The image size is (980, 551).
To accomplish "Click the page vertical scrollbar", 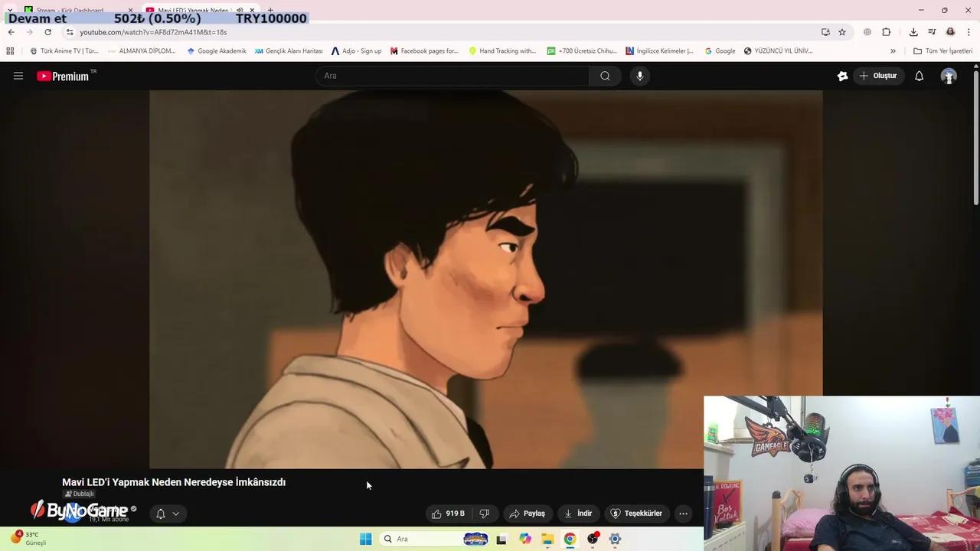I will pyautogui.click(x=976, y=138).
